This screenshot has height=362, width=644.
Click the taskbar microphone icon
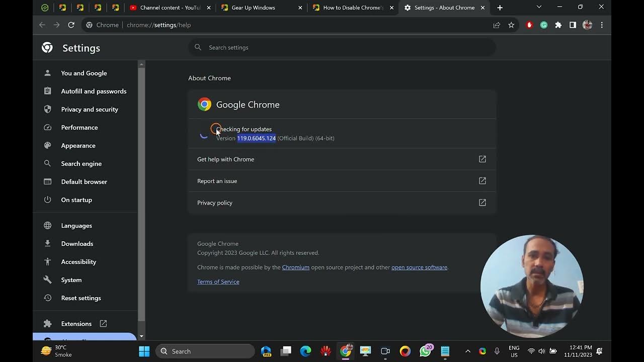point(497,351)
